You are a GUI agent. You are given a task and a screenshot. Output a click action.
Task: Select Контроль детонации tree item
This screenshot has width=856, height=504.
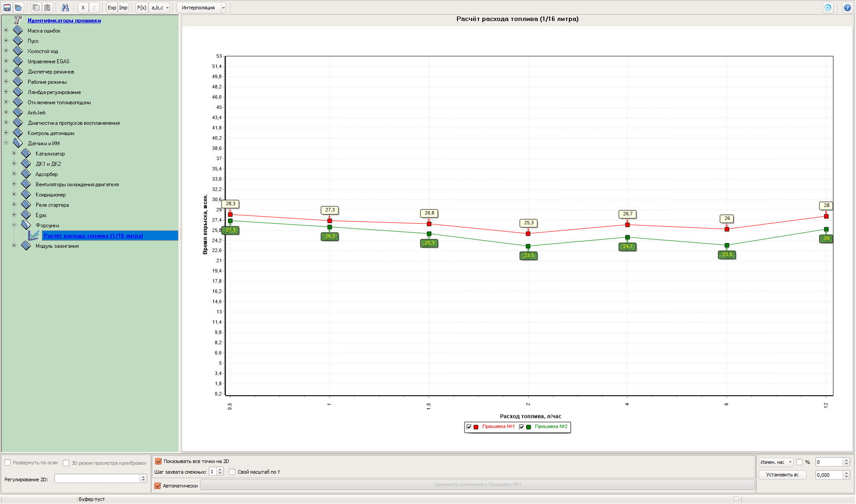click(x=51, y=133)
